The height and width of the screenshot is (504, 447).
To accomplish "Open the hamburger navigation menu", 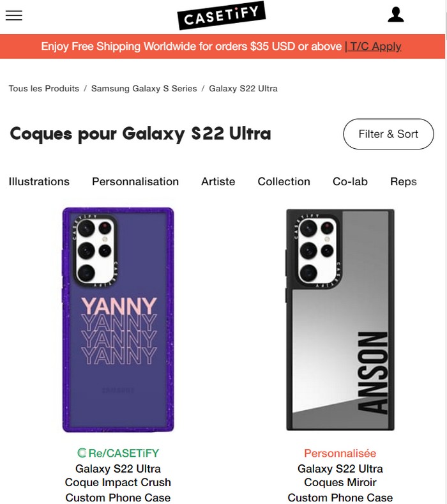I will (14, 15).
